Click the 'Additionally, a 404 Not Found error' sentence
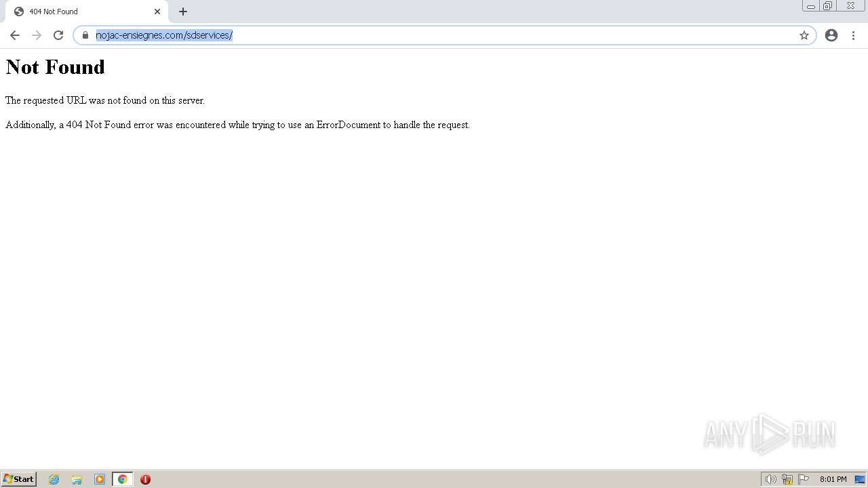The image size is (868, 488). [x=237, y=125]
